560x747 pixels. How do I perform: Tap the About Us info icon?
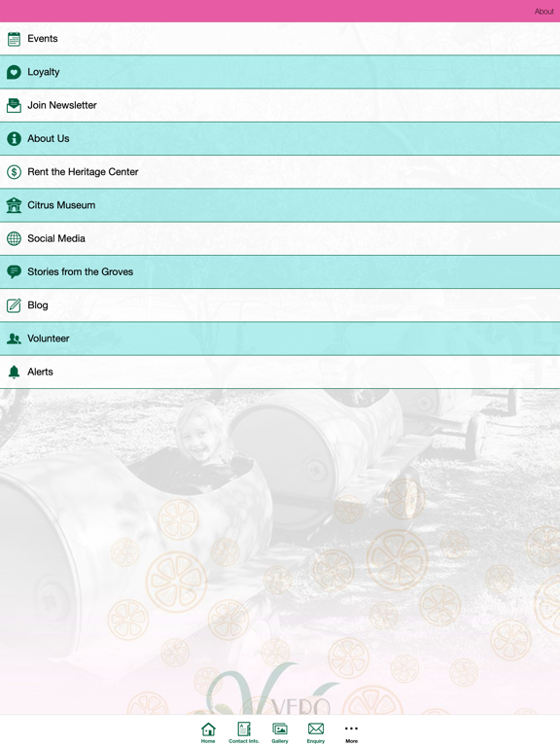(14, 139)
